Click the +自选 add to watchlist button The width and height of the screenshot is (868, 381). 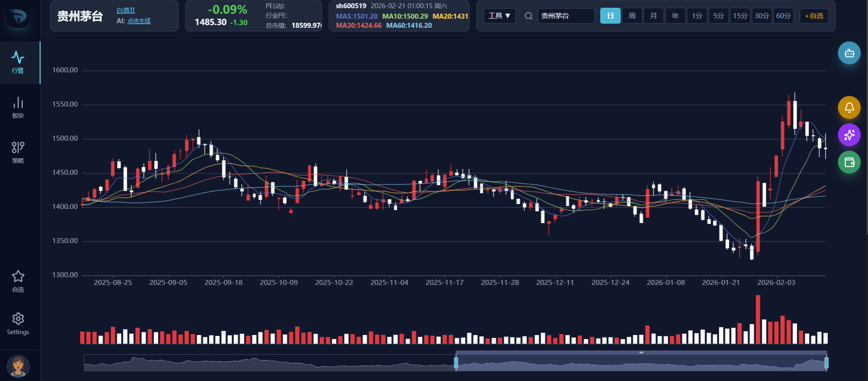(x=814, y=16)
